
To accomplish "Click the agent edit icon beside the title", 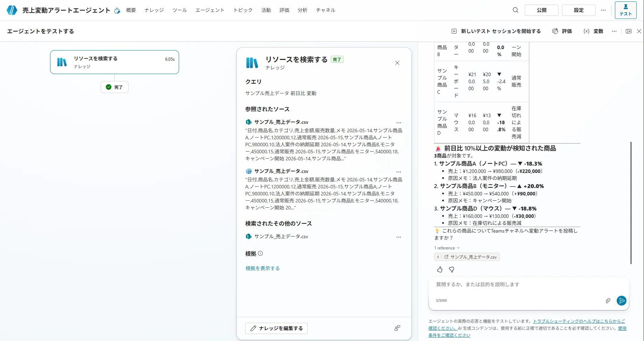I will 117,11.
